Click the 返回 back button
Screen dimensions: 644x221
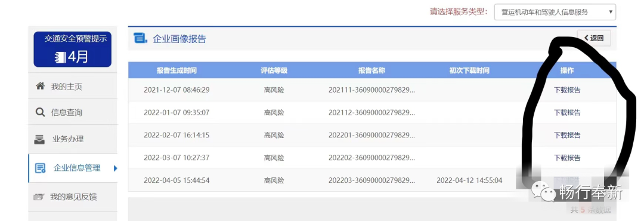point(594,38)
